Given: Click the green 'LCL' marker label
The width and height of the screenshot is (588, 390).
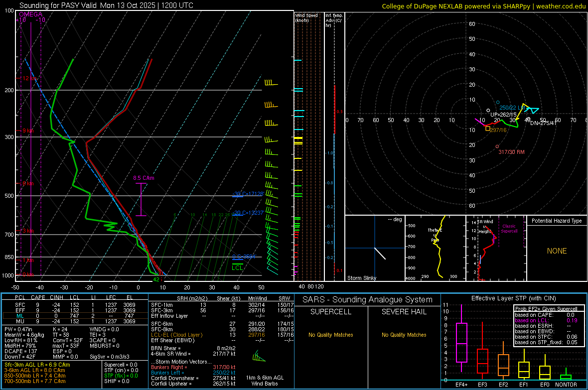Looking at the screenshot, I should pos(237,268).
